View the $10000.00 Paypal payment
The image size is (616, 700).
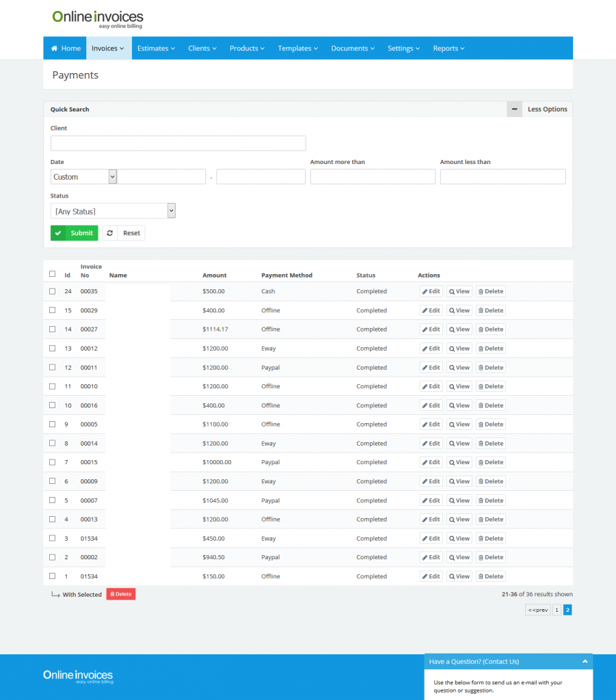459,463
